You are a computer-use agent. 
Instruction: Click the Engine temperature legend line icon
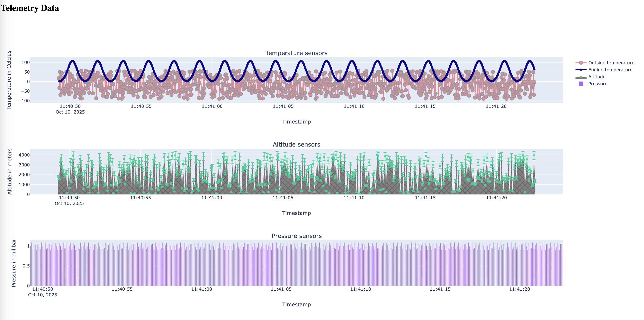click(x=581, y=70)
